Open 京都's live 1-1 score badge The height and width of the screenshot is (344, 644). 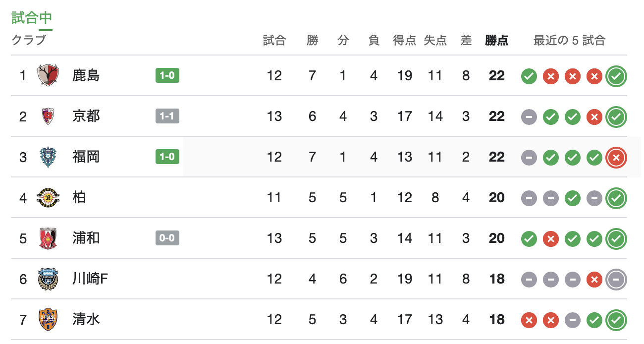pos(167,116)
